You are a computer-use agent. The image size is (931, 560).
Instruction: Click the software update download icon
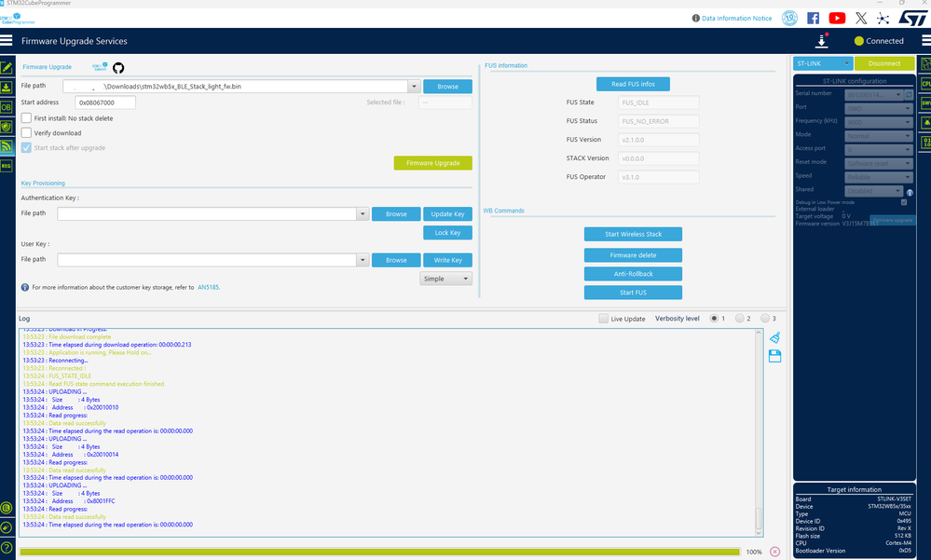pos(822,41)
